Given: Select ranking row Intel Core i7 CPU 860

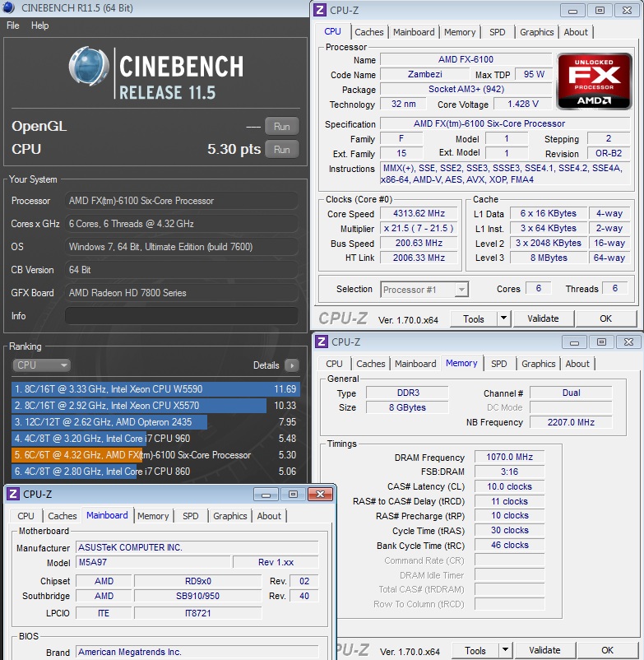Looking at the screenshot, I should 155,472.
